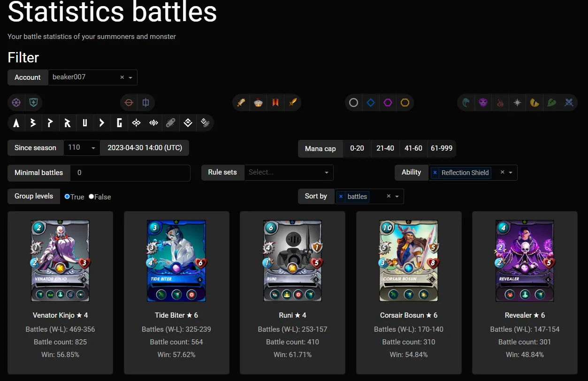Clear all Sort by selections
Image resolution: width=588 pixels, height=381 pixels.
click(x=389, y=196)
